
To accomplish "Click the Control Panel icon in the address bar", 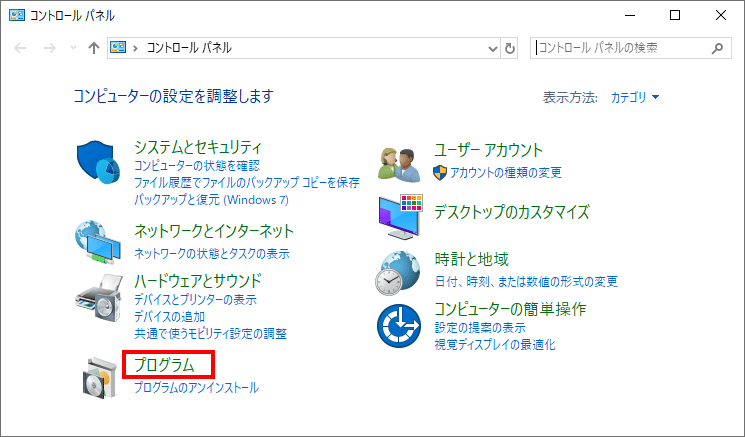I will coord(118,48).
